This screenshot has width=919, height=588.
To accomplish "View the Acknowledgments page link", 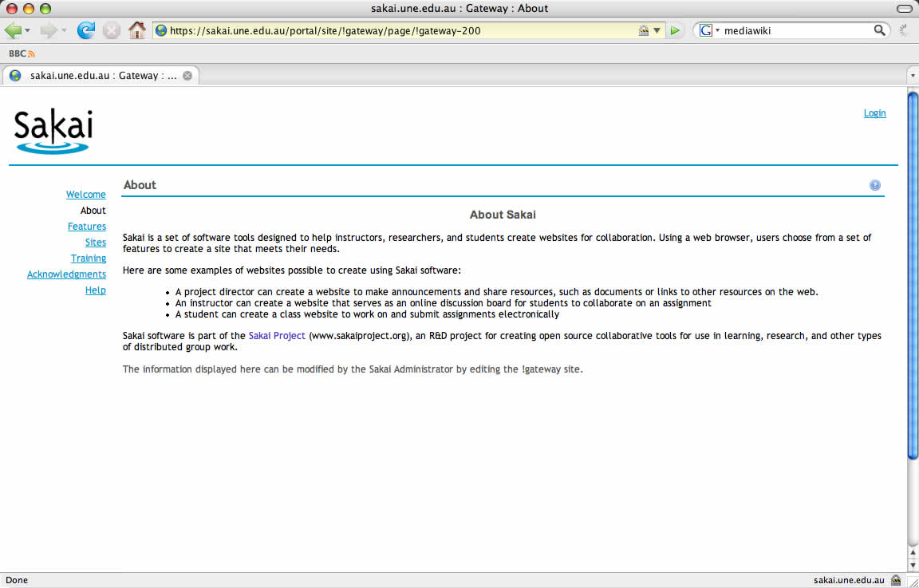I will (67, 274).
